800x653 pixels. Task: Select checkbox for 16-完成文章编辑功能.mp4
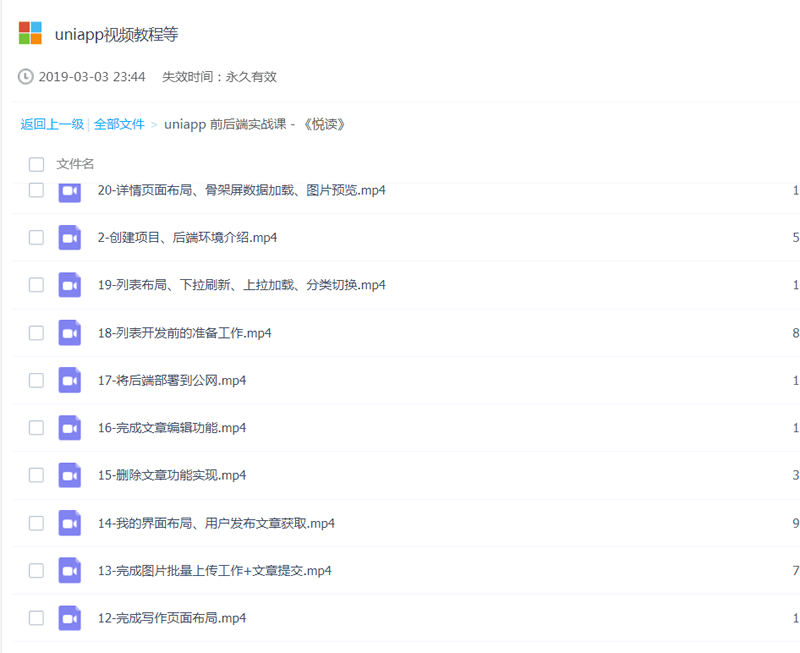pos(36,428)
